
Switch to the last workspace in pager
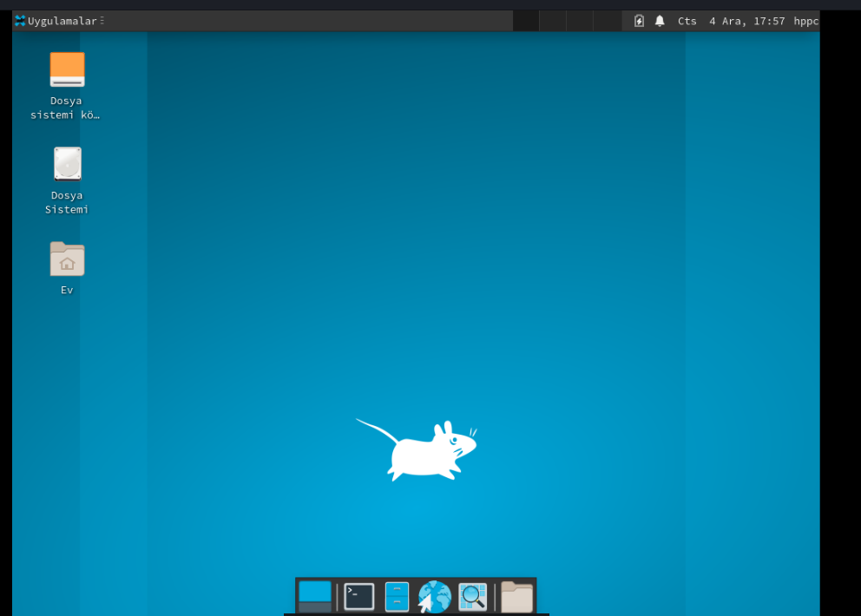click(x=608, y=21)
